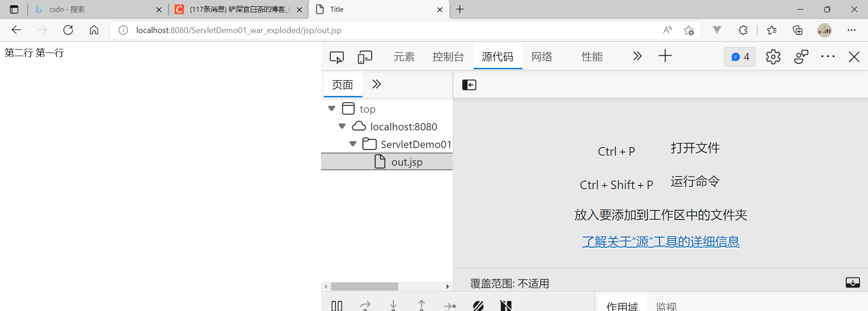This screenshot has height=311, width=868.
Task: Click the DevTools feedback icon
Action: pyautogui.click(x=801, y=57)
